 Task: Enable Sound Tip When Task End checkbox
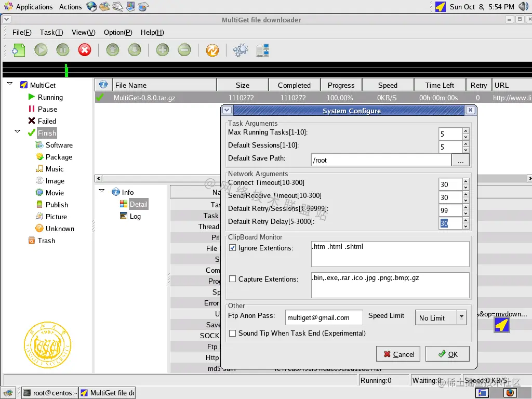click(232, 333)
